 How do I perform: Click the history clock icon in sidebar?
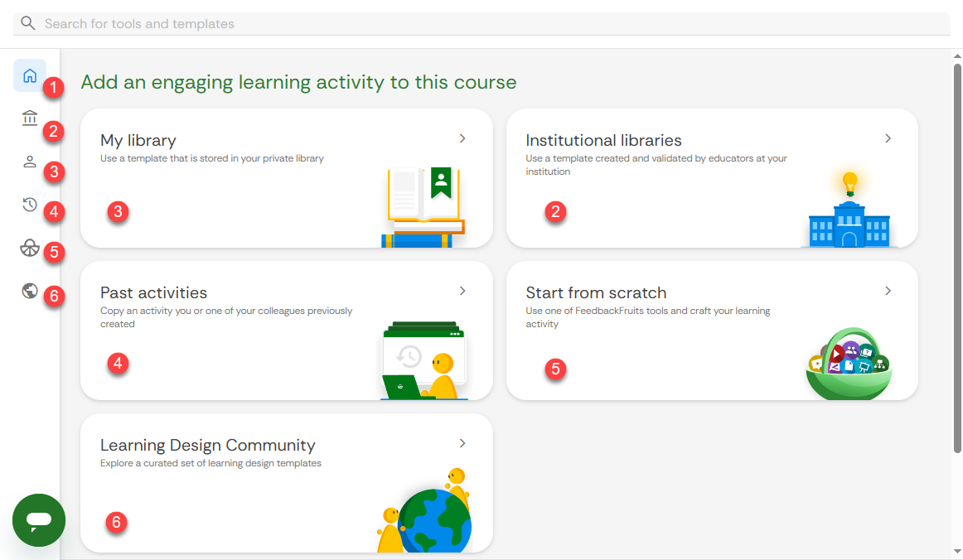[30, 205]
